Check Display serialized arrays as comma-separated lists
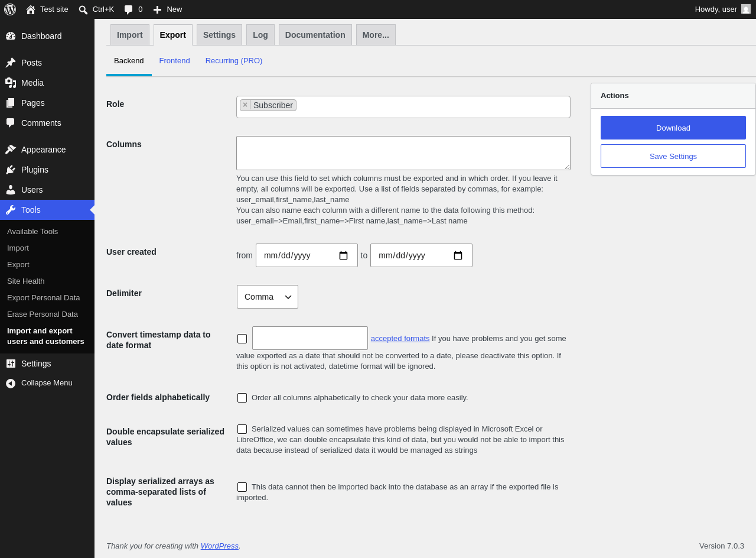 242,487
